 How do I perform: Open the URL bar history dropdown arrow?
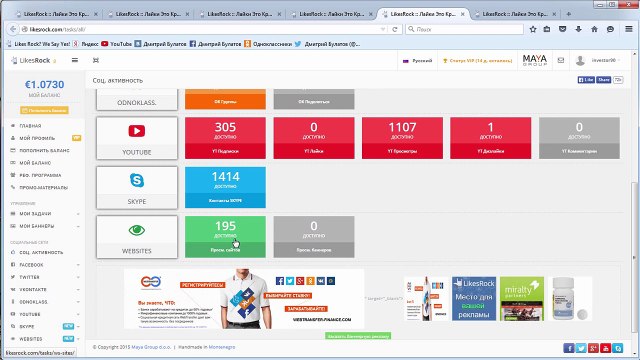click(x=383, y=29)
